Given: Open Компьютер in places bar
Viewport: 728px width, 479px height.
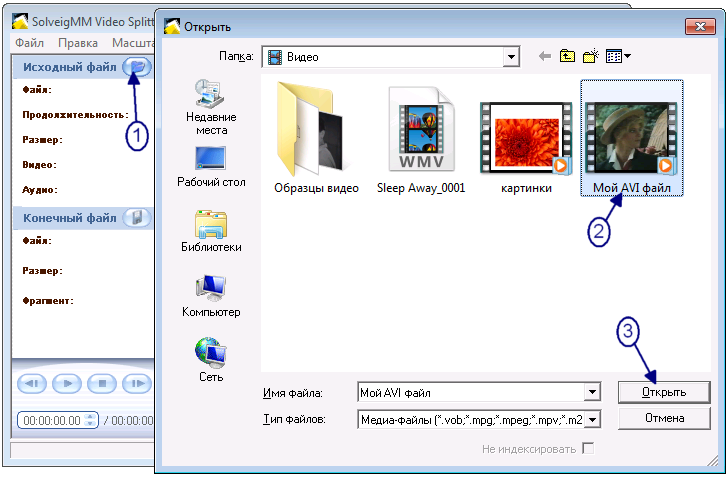Looking at the screenshot, I should pyautogui.click(x=211, y=296).
